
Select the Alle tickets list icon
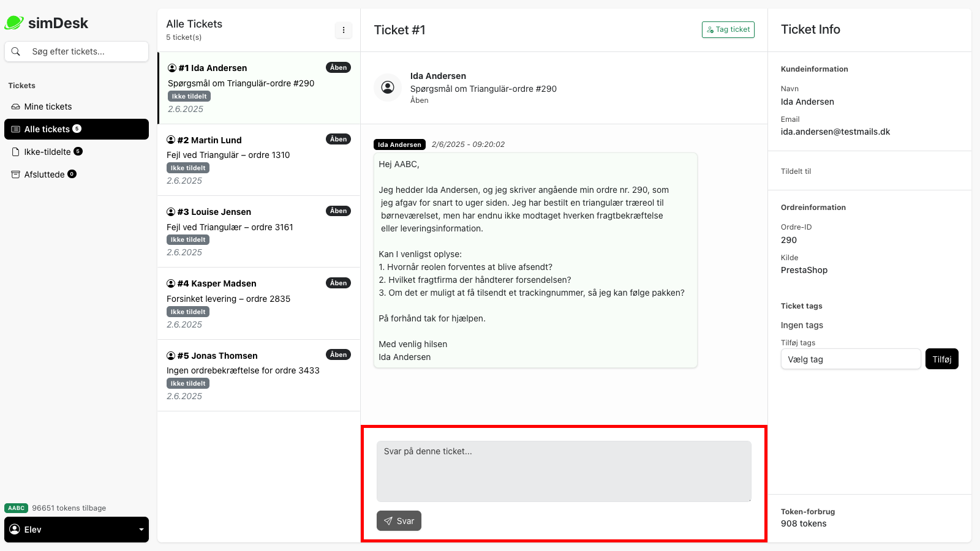pyautogui.click(x=15, y=129)
